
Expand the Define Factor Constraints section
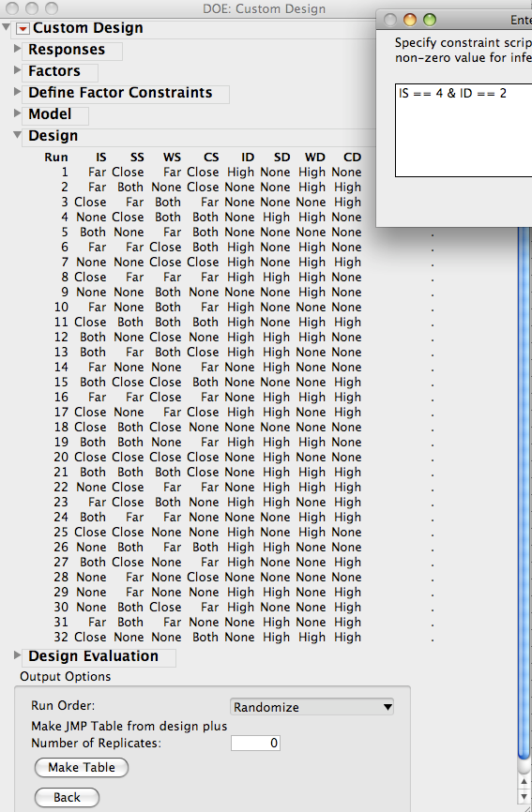tap(17, 92)
